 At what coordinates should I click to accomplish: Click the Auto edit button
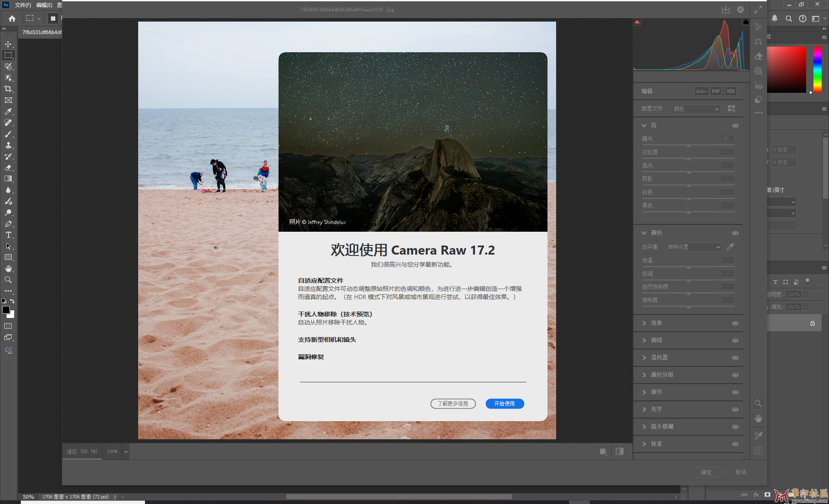702,91
